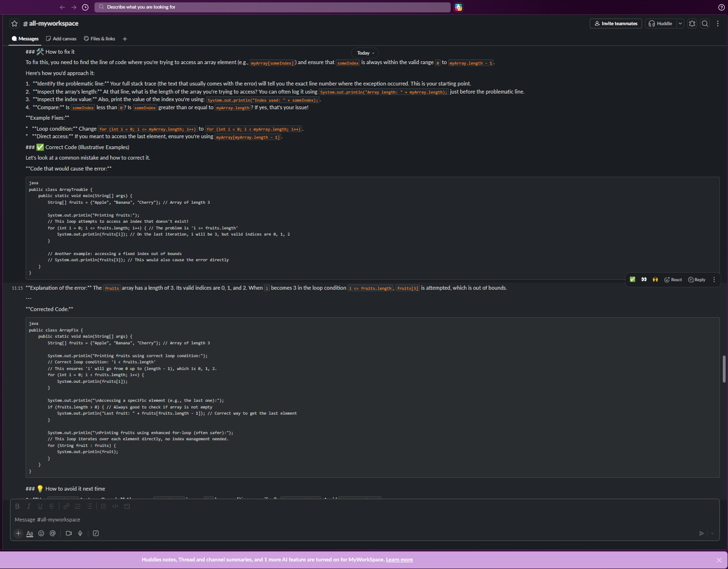Screen dimensions: 728x569
Task: Open React emoji picker
Action: point(673,280)
